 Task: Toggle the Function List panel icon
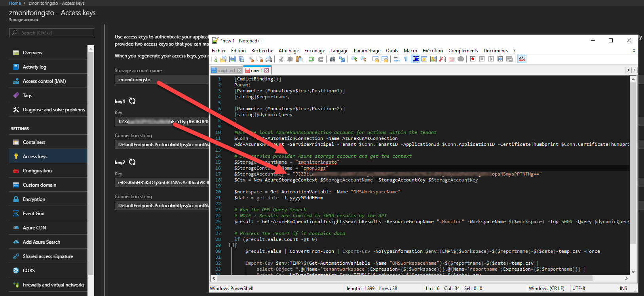click(x=443, y=59)
